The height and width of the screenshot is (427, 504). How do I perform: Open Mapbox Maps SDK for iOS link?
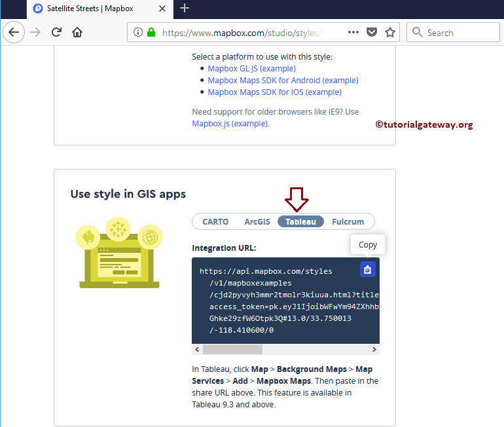pyautogui.click(x=274, y=92)
